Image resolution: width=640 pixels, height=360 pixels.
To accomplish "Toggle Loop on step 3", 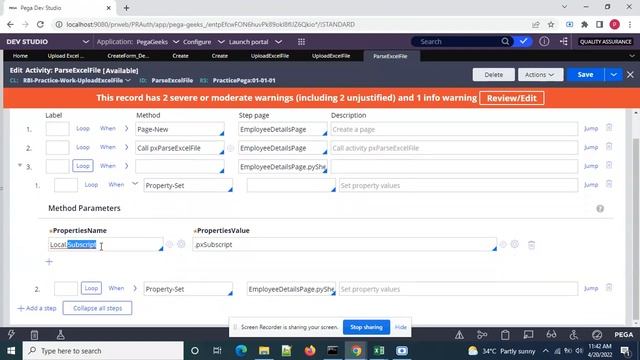I will [x=82, y=166].
